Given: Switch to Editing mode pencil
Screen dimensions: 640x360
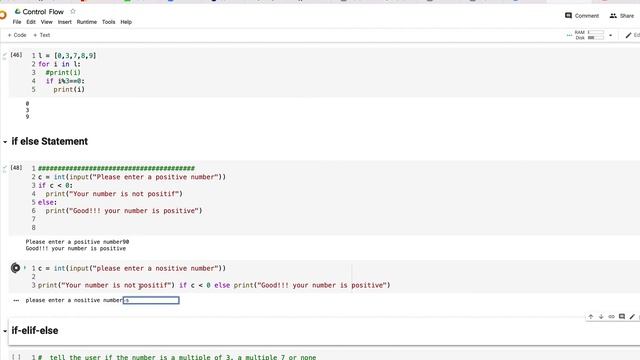Looking at the screenshot, I should [629, 36].
